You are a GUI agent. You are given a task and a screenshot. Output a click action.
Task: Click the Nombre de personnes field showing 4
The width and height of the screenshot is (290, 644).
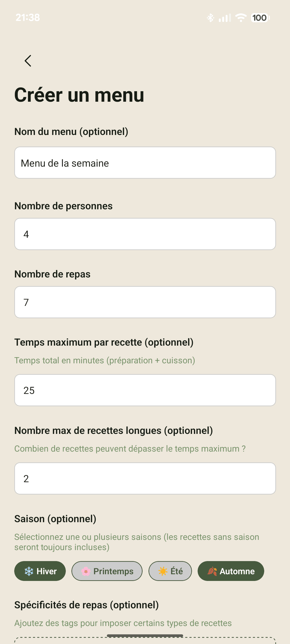[x=145, y=234]
